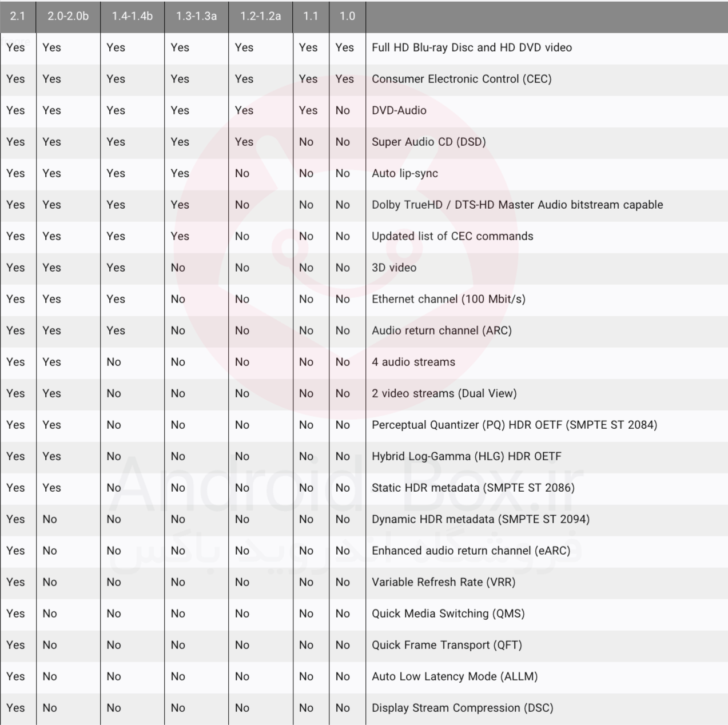Select the Super Audio CD (DSD) label
The width and height of the screenshot is (728, 725).
[429, 142]
